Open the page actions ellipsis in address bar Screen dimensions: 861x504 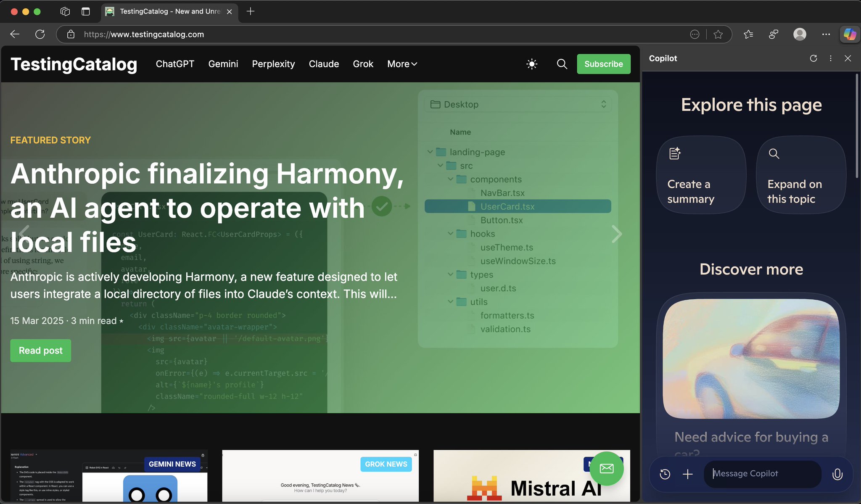point(695,34)
